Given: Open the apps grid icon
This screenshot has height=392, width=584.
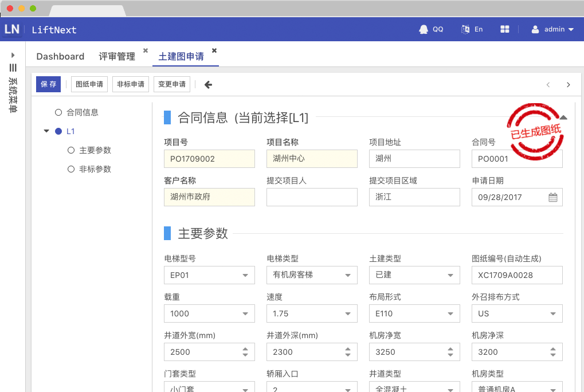Looking at the screenshot, I should click(505, 29).
